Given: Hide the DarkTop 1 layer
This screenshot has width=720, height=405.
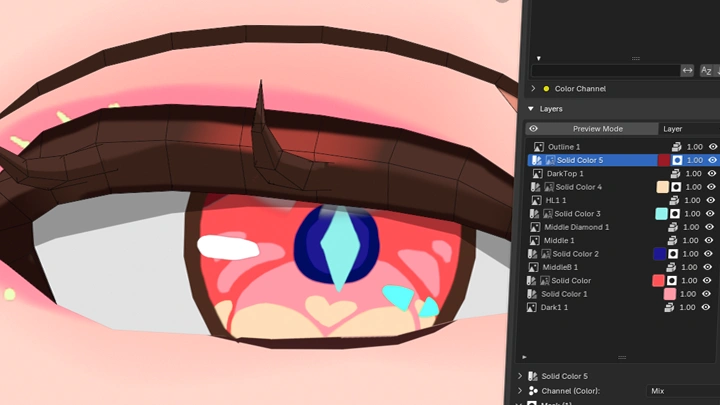Looking at the screenshot, I should pyautogui.click(x=712, y=174).
